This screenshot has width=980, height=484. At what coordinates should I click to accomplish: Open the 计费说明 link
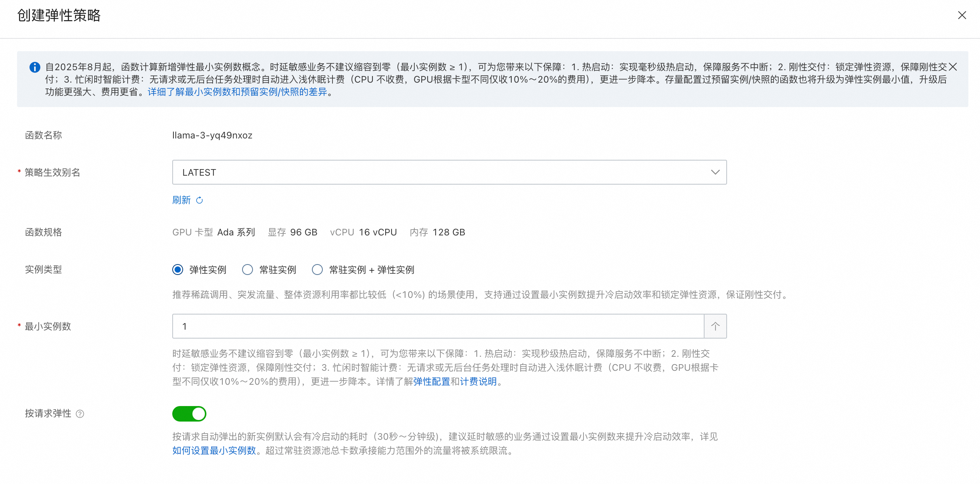pos(478,382)
